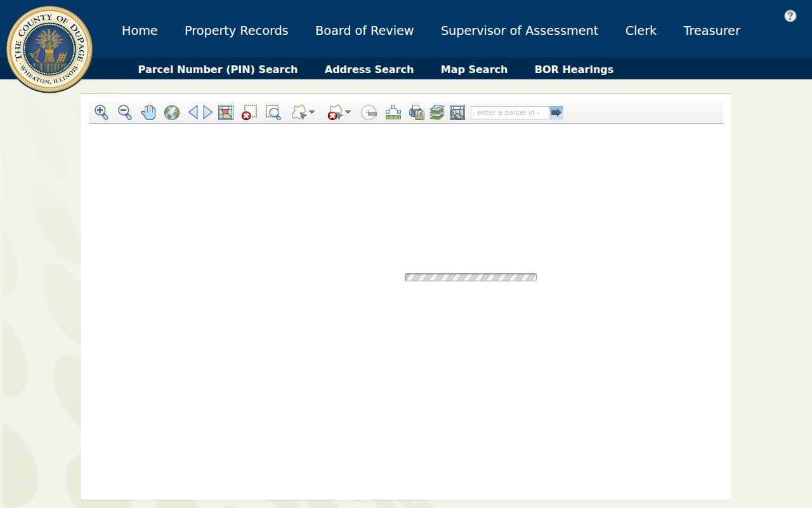
Task: Click the overview map tools icon
Action: [457, 112]
